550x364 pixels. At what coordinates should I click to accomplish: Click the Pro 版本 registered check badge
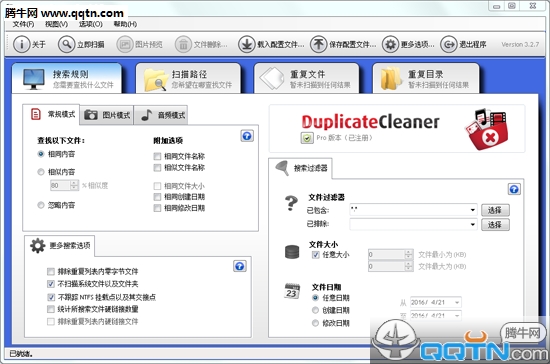point(307,138)
